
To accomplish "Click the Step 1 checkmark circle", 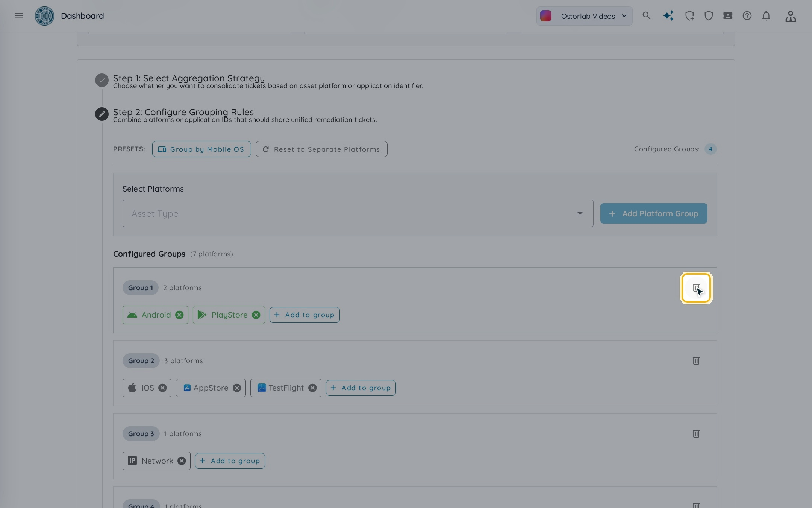I will tap(102, 80).
